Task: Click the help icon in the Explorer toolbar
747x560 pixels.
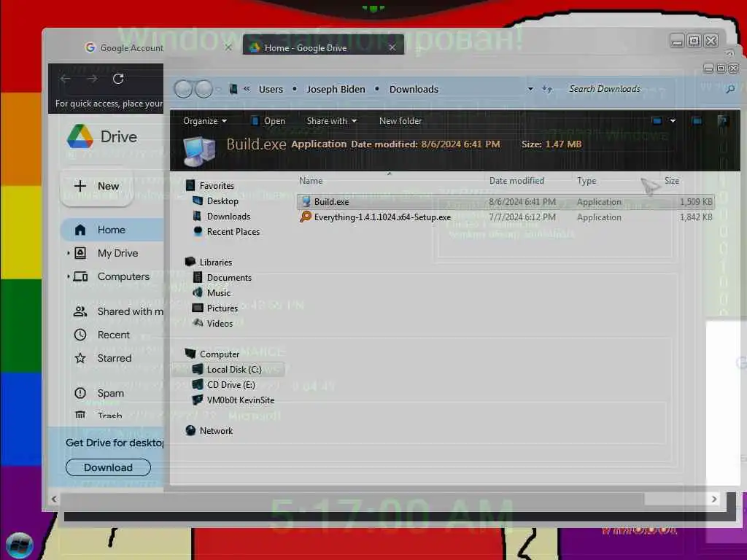Action: click(x=722, y=121)
